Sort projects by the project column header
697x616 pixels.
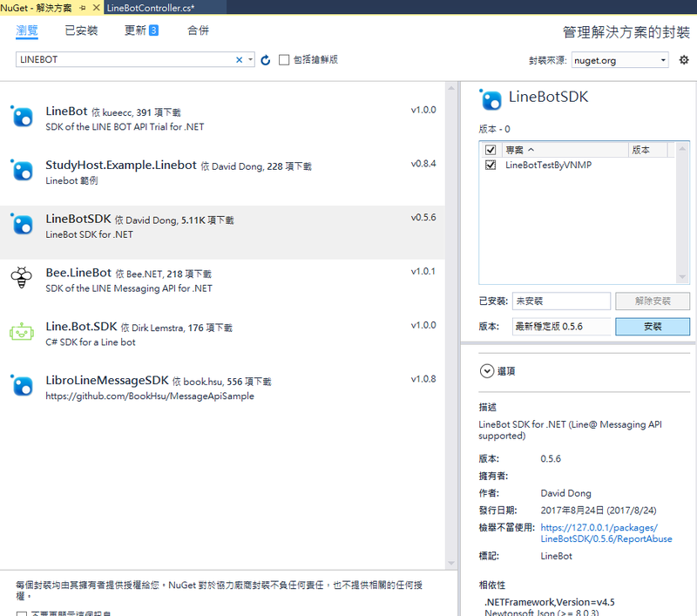click(x=565, y=150)
